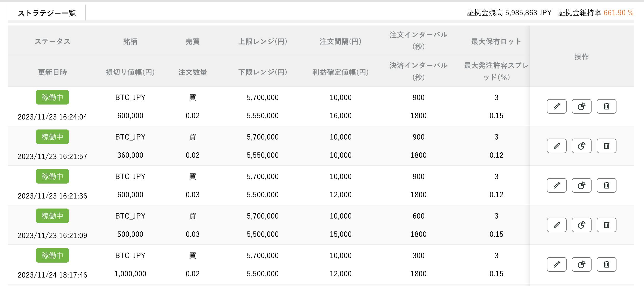Image resolution: width=644 pixels, height=286 pixels.
Task: Open performance chart for strategy updated 18:17:46
Action: (x=581, y=264)
